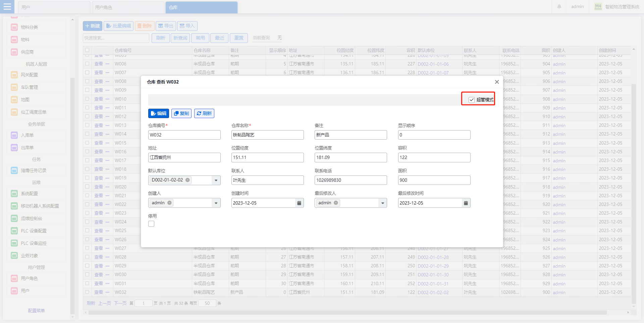This screenshot has height=323, width=644.
Task: Open the 车队管理 sidebar icon
Action: [x=14, y=87]
